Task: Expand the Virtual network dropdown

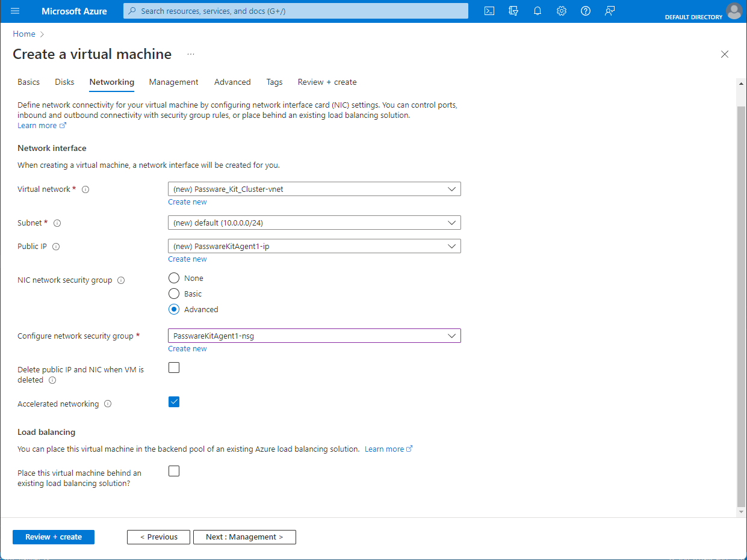Action: (314, 189)
